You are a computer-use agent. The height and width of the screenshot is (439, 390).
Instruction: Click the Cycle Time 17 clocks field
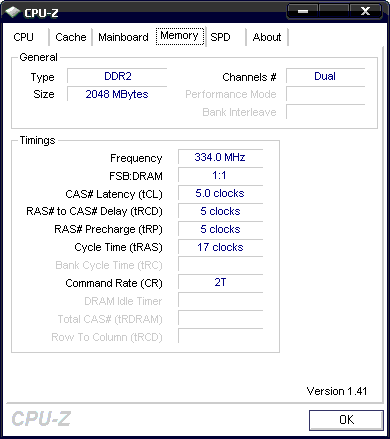coord(220,247)
